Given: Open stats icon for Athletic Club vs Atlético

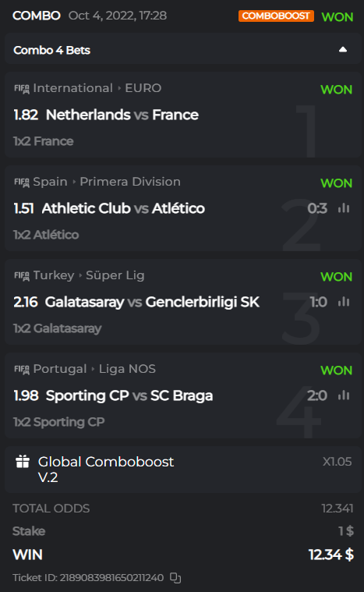Looking at the screenshot, I should click(344, 208).
